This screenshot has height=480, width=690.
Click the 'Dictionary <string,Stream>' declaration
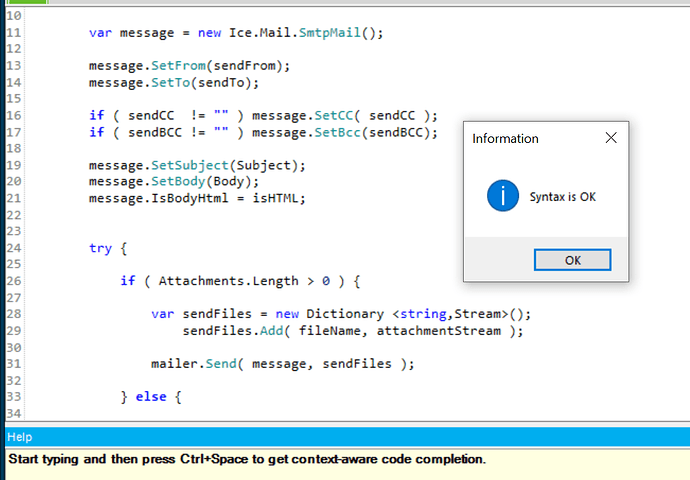(407, 314)
